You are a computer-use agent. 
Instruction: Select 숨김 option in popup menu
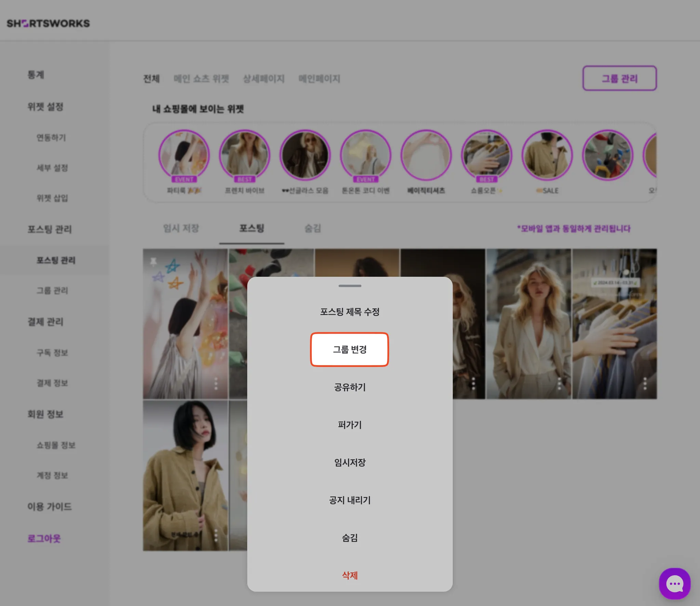pyautogui.click(x=349, y=538)
